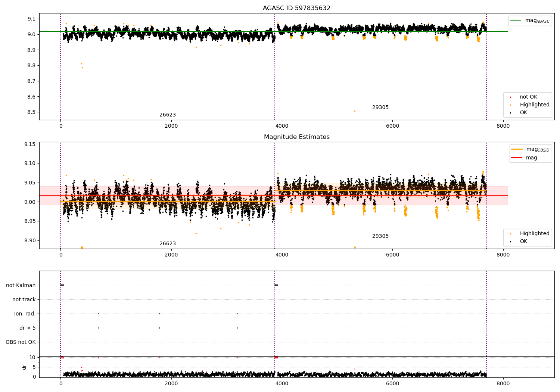
Task: Click the 'not Kalman' axis label
Action: (x=21, y=285)
